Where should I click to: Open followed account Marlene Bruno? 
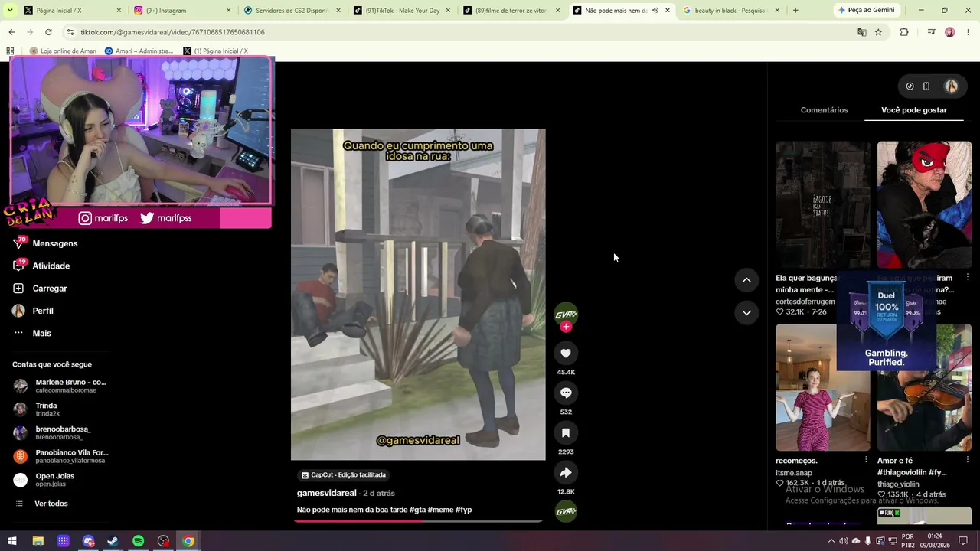[61, 386]
